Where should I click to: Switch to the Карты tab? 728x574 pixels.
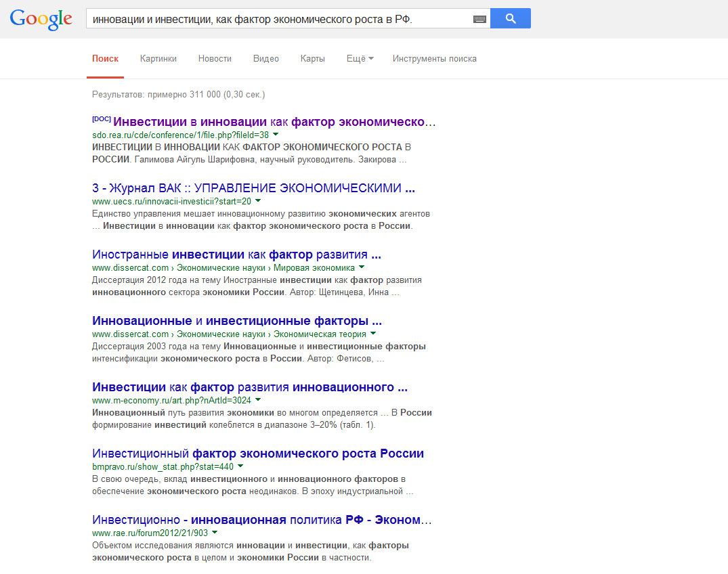[x=312, y=58]
